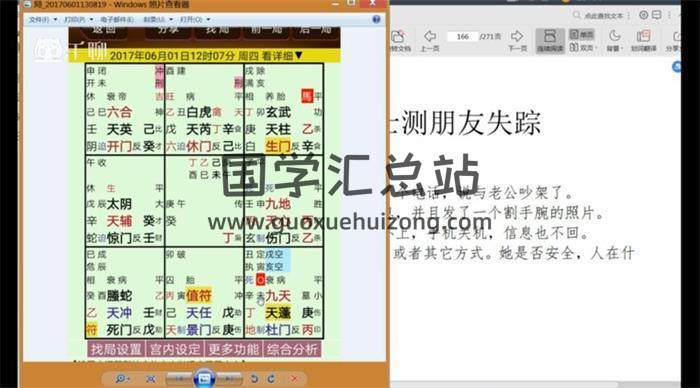Screen dimensions: 700x388
Task: Click document heading 测朋友失踪
Action: [472, 123]
